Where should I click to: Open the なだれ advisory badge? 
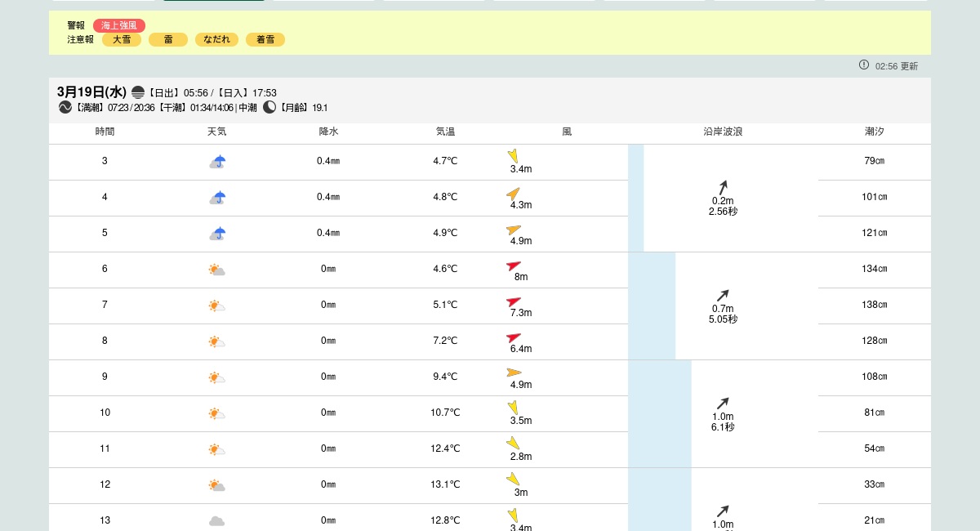(216, 39)
